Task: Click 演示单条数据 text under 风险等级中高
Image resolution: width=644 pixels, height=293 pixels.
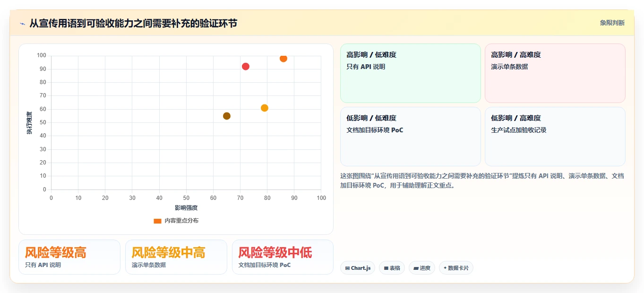Action: tap(149, 265)
